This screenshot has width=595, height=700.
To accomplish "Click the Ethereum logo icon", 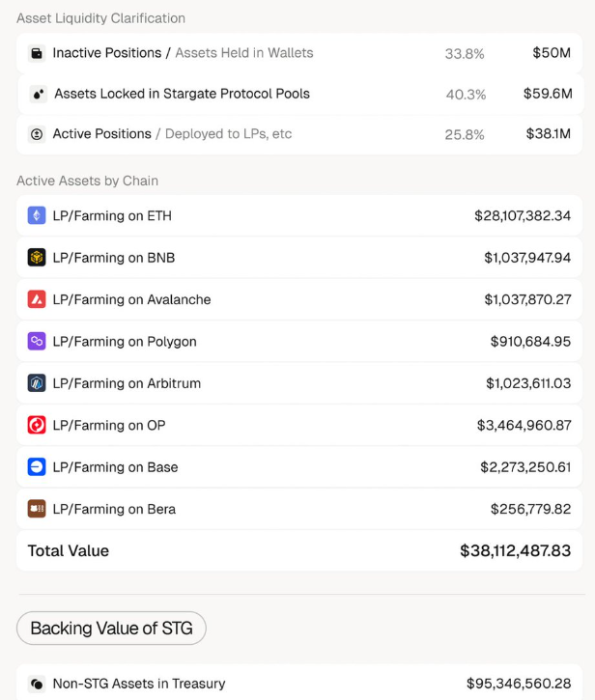I will [37, 215].
